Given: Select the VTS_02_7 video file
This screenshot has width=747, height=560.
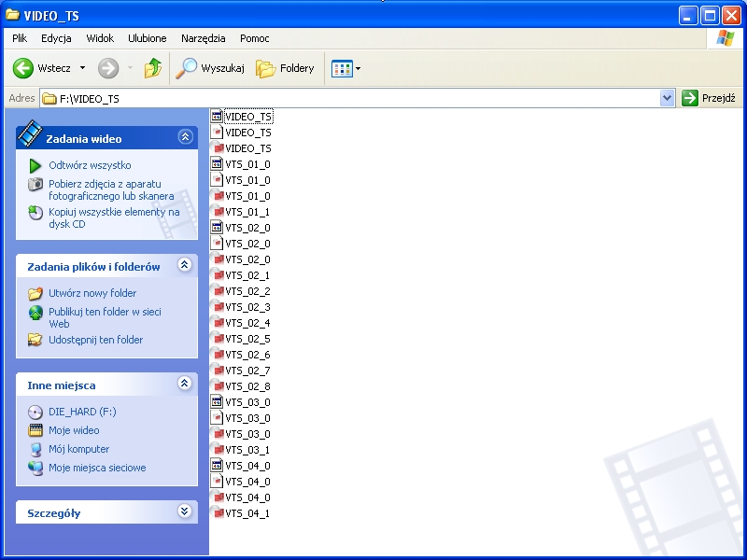Looking at the screenshot, I should (241, 371).
